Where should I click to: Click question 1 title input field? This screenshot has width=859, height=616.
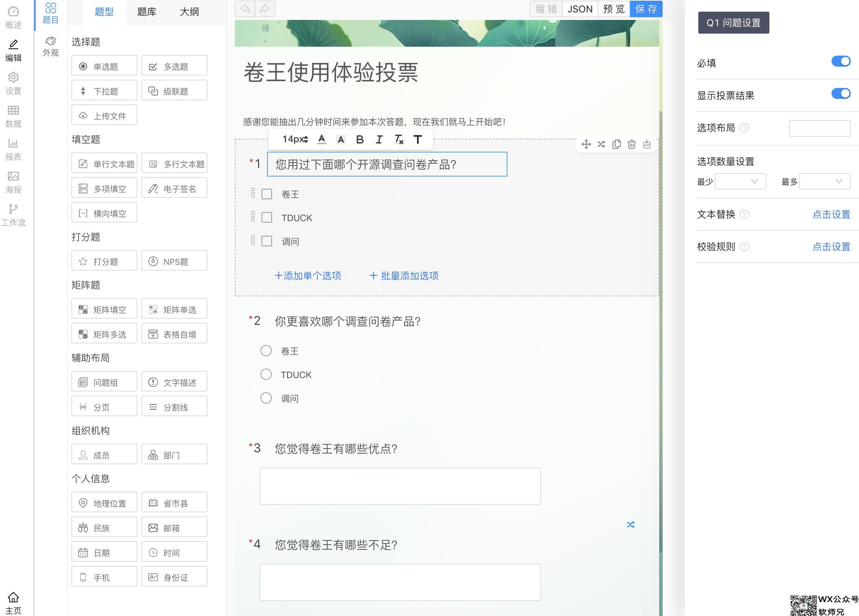[x=387, y=164]
